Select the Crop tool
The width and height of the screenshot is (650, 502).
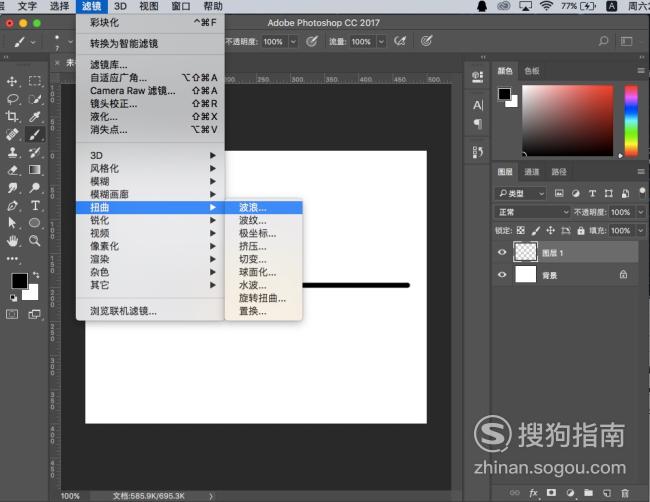(12, 116)
